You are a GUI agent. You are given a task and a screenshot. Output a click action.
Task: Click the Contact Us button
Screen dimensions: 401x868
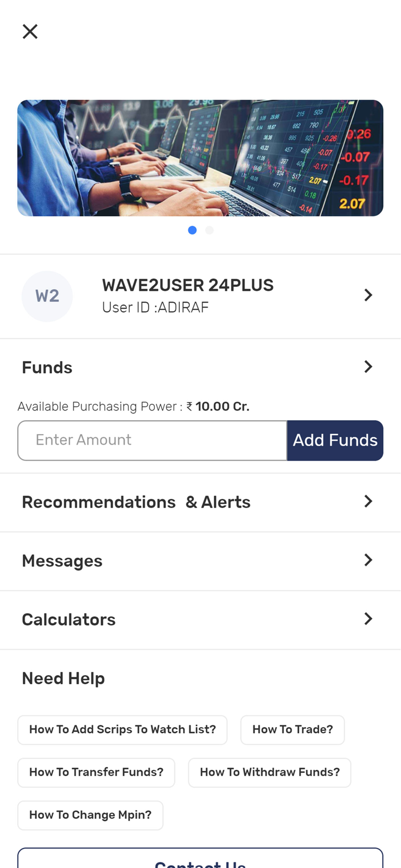coord(200,861)
